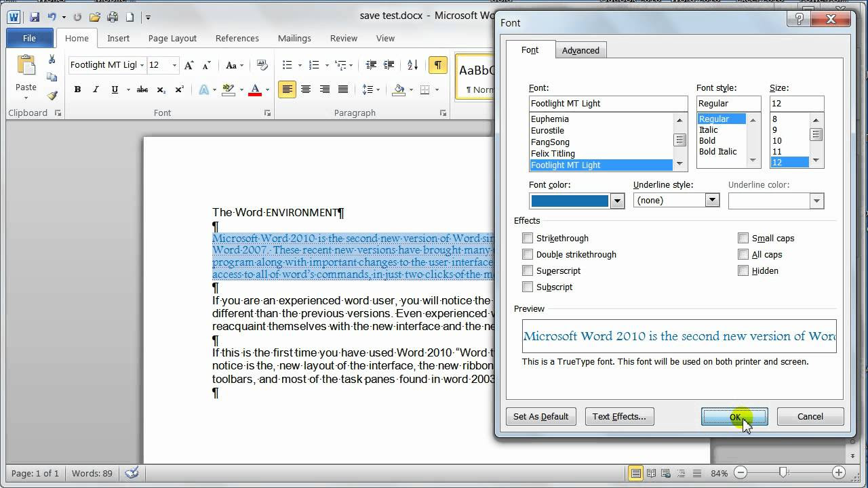
Task: Toggle the Show/Hide paragraph marks icon
Action: click(438, 65)
